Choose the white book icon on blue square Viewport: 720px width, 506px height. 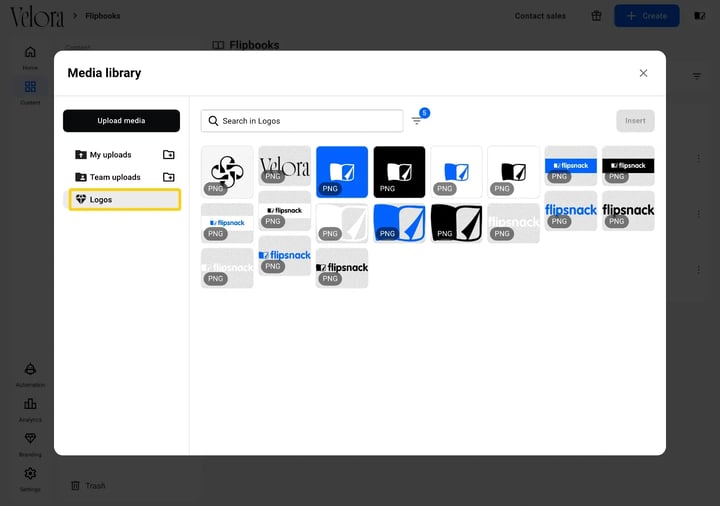[342, 172]
